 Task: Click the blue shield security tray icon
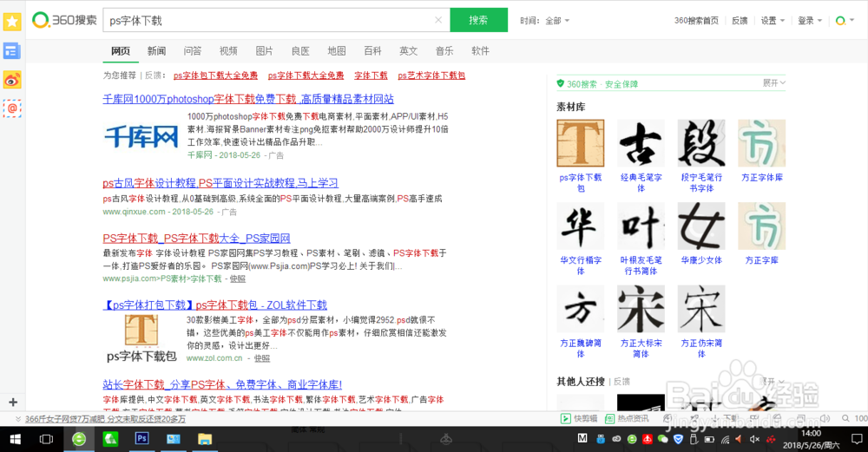(x=678, y=439)
